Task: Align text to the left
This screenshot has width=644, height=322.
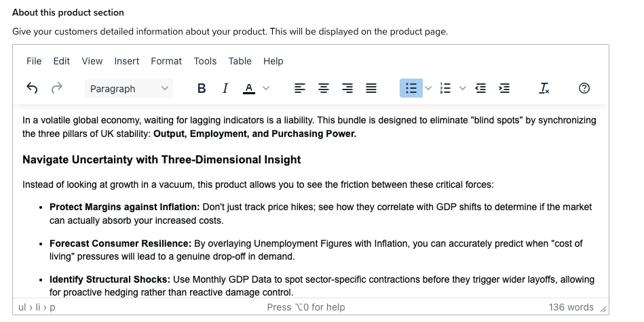Action: pos(300,88)
